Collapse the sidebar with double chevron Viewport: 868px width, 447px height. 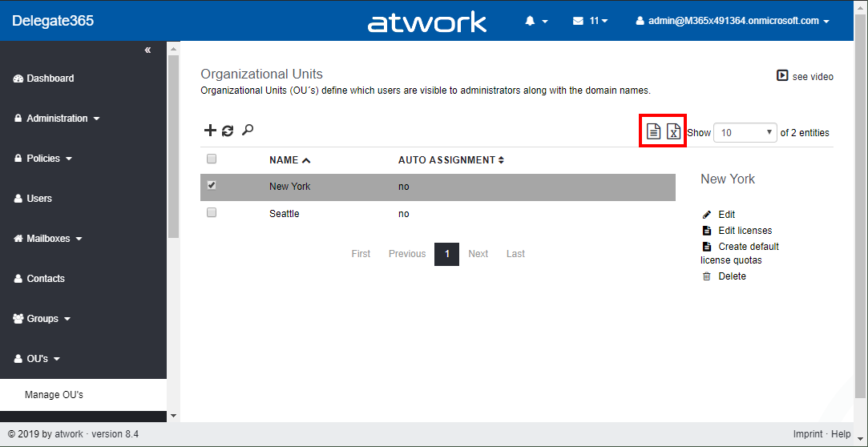[x=147, y=50]
